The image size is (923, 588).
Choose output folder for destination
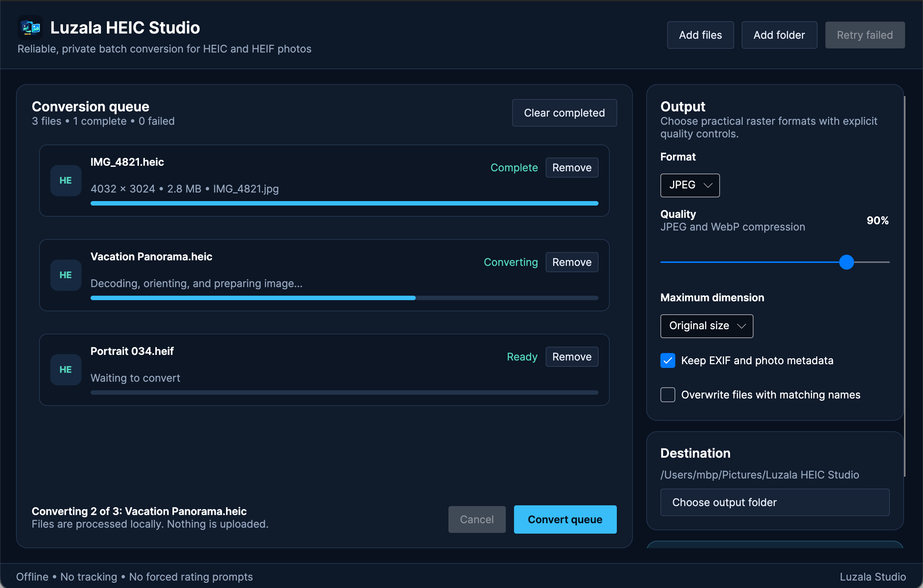pos(775,502)
